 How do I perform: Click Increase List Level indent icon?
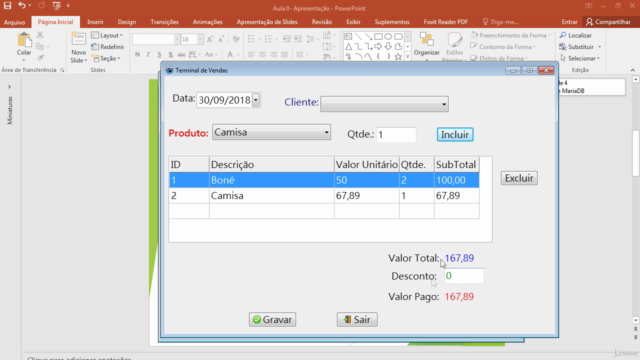click(298, 39)
